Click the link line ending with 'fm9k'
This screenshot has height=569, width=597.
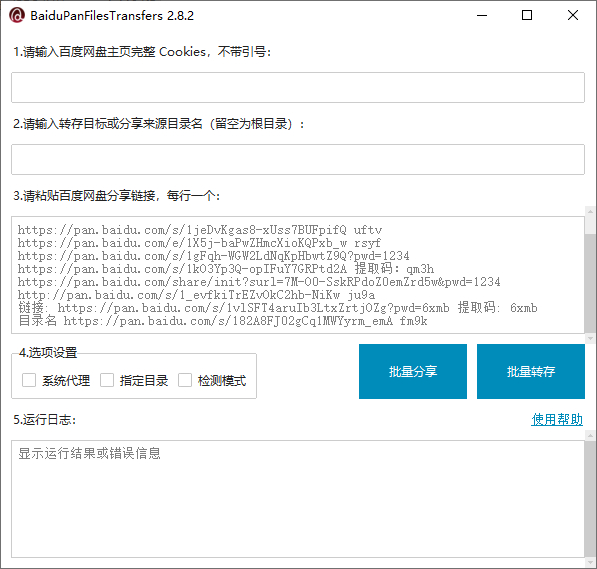223,321
